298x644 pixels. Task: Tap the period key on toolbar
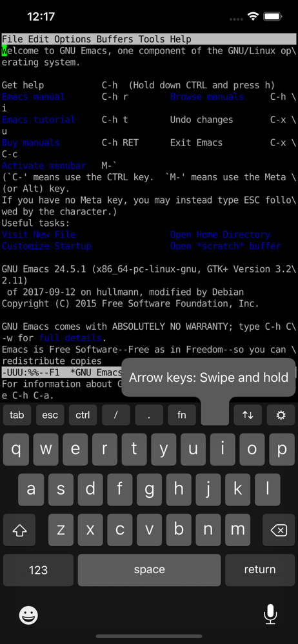tap(148, 415)
